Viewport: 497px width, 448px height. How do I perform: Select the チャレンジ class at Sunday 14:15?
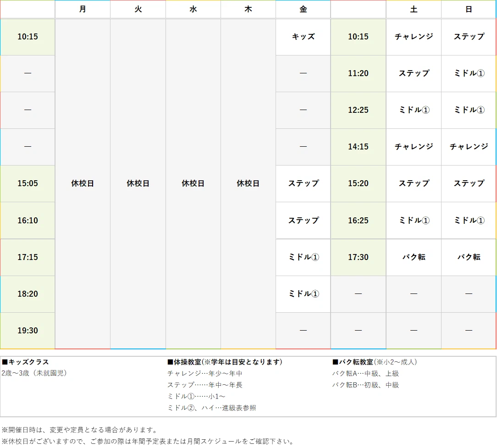tap(469, 147)
